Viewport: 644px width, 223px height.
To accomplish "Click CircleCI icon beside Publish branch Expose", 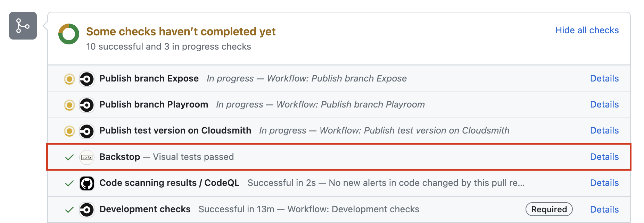I will 87,79.
